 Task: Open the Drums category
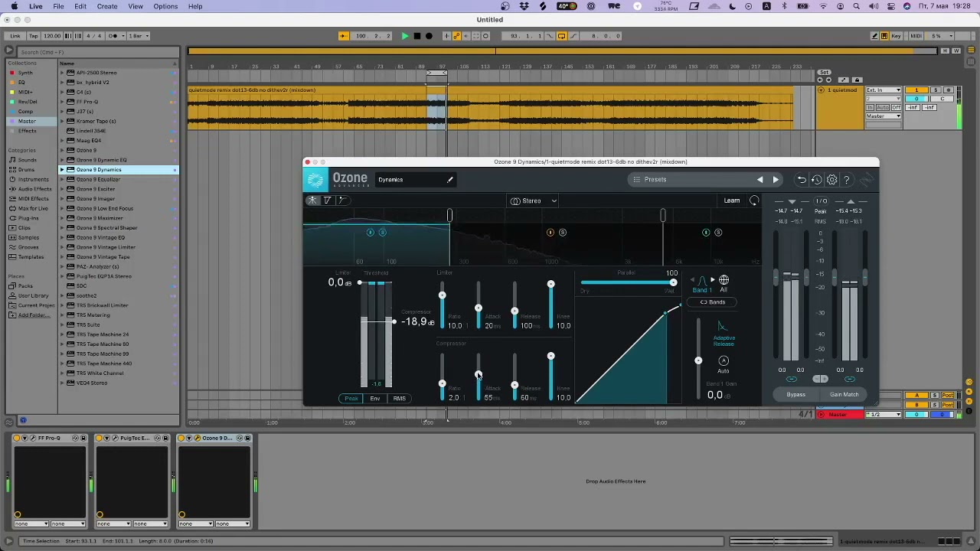pyautogui.click(x=27, y=170)
